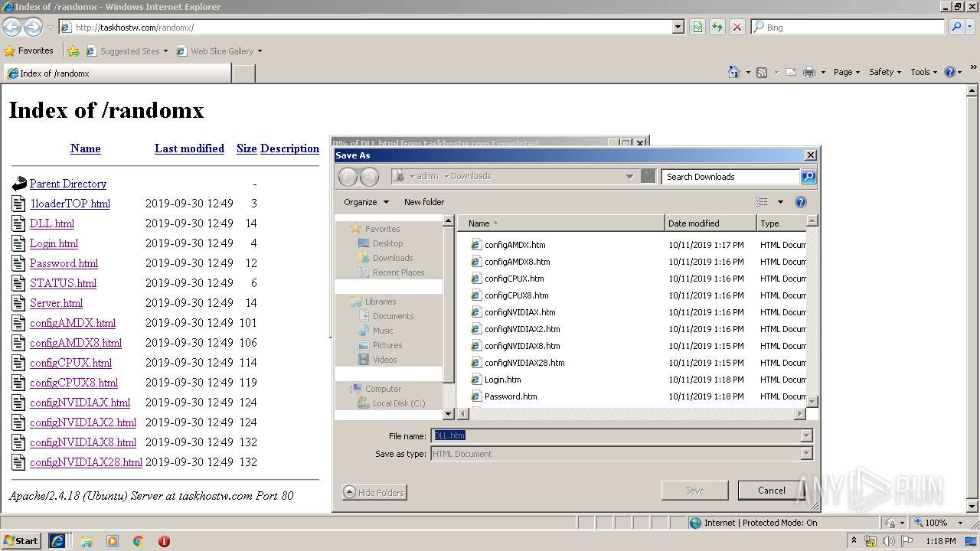The image size is (980, 551).
Task: Click Save As dialog back arrow
Action: (348, 177)
